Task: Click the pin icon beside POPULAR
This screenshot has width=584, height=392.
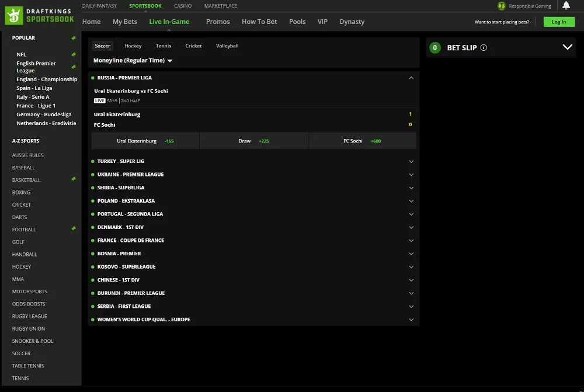Action: [x=74, y=38]
